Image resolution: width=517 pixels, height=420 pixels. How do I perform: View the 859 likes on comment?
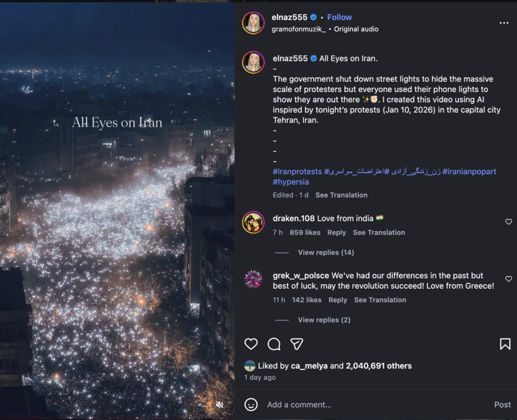pos(305,232)
